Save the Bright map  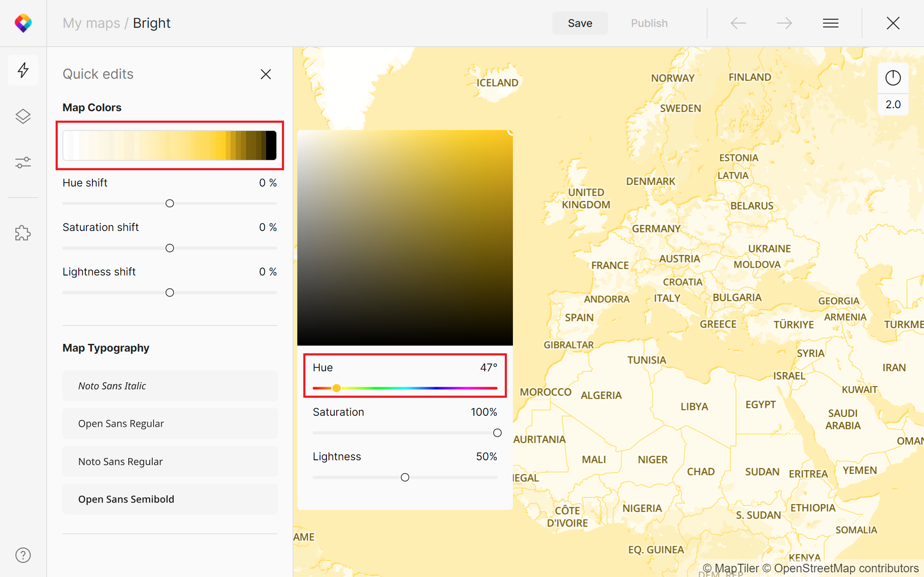580,23
